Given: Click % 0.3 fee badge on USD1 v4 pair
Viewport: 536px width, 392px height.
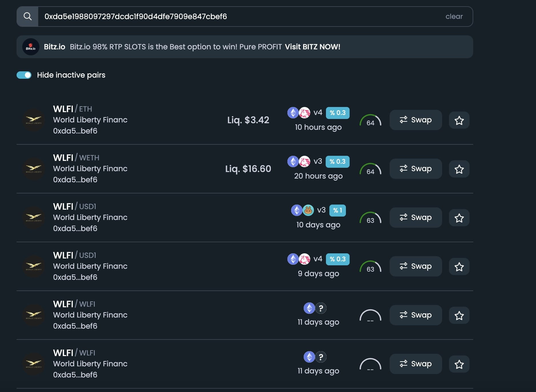Looking at the screenshot, I should tap(338, 259).
